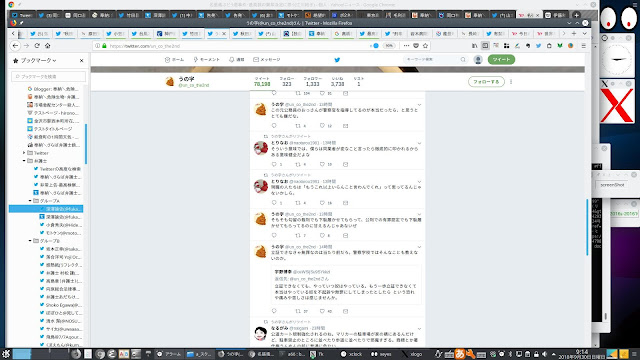Switch to xclock in taskbar
Image resolution: width=640 pixels, height=360 pixels.
351,354
